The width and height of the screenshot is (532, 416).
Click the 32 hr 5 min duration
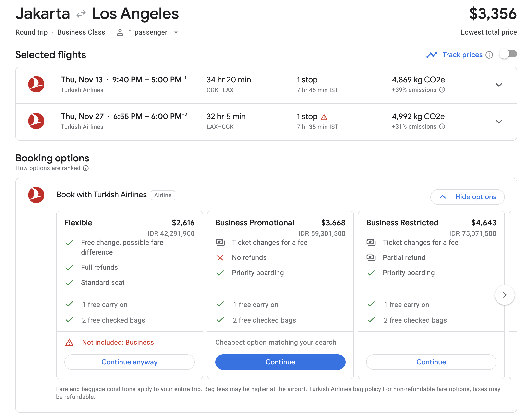[226, 116]
